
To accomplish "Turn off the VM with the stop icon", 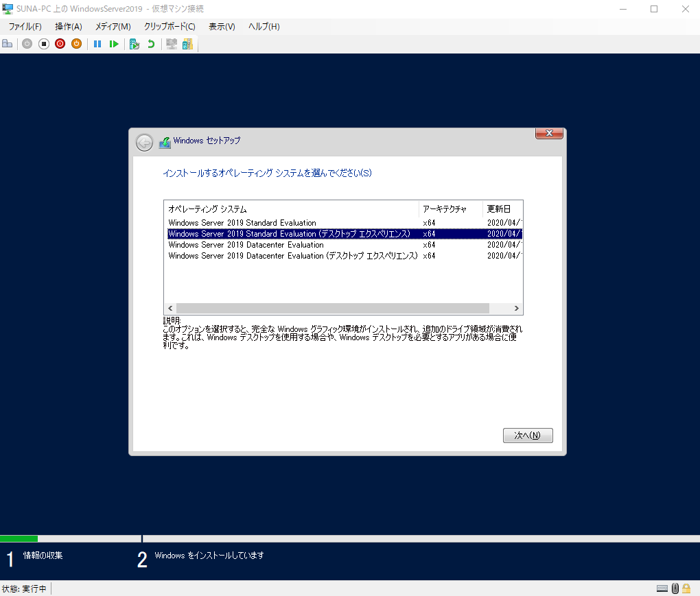I will [44, 44].
